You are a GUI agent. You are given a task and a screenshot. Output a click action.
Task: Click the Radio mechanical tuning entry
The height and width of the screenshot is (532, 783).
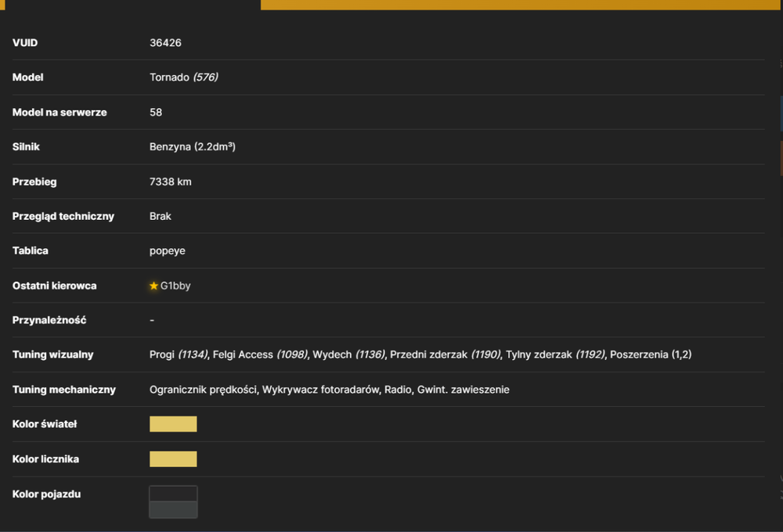pos(398,390)
